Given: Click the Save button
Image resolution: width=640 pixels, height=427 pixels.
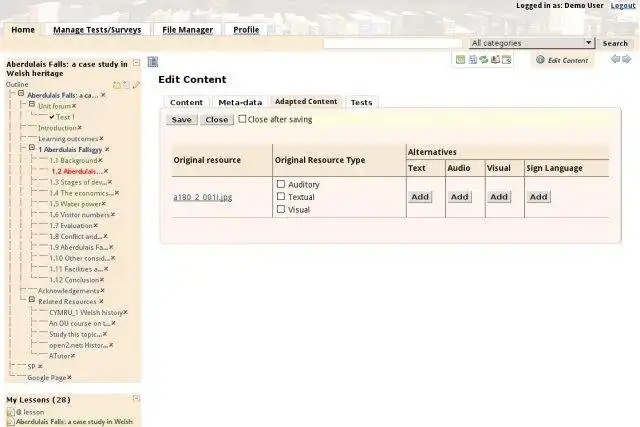Looking at the screenshot, I should [182, 120].
